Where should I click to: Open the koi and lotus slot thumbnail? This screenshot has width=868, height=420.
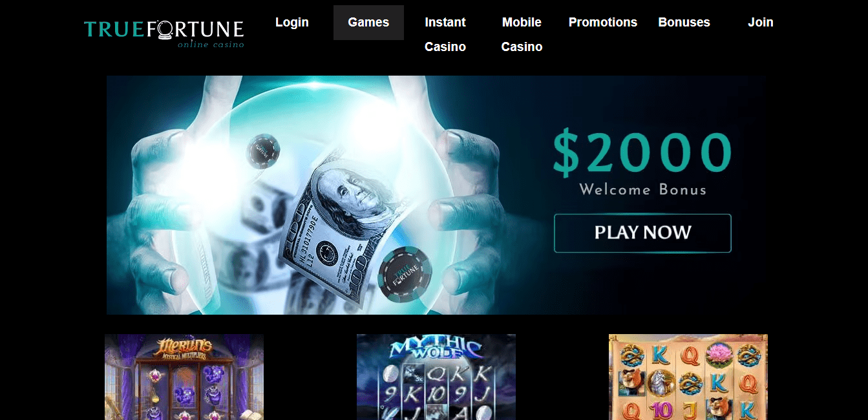[x=688, y=377]
